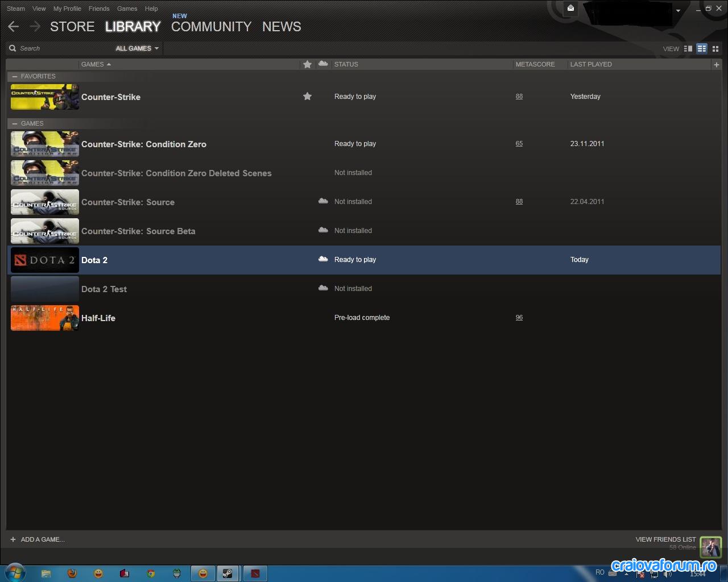Click the friends list avatar
728x582 pixels.
(x=710, y=547)
